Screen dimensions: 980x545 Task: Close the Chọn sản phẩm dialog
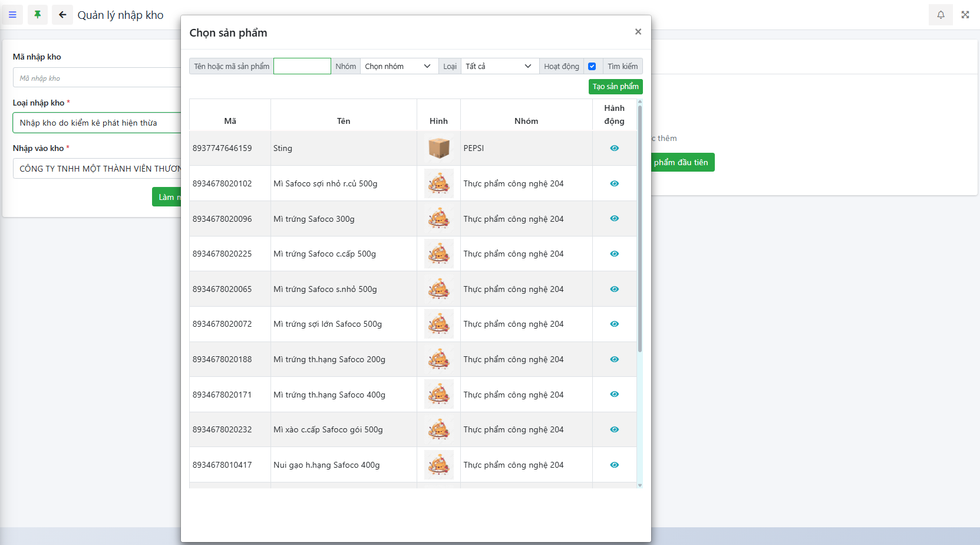(638, 32)
